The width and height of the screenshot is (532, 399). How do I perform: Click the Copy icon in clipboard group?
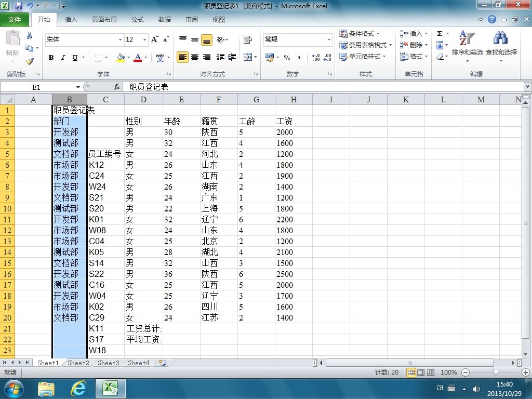pos(30,48)
